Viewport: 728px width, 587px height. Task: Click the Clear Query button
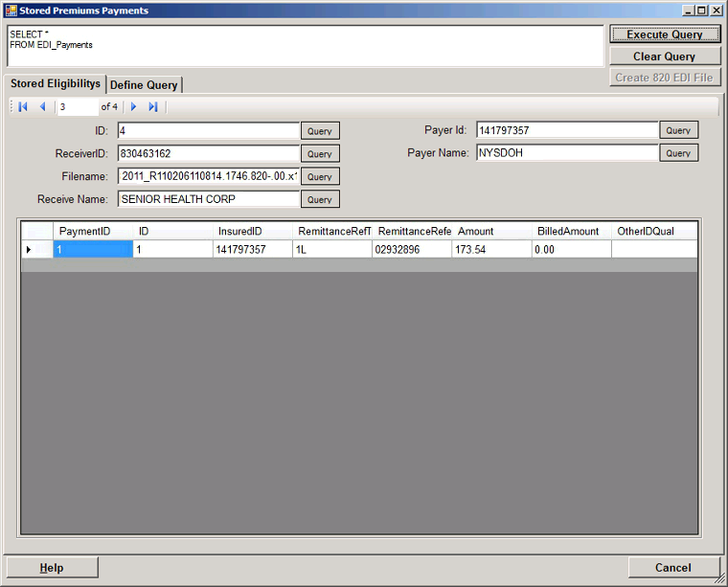[x=665, y=56]
